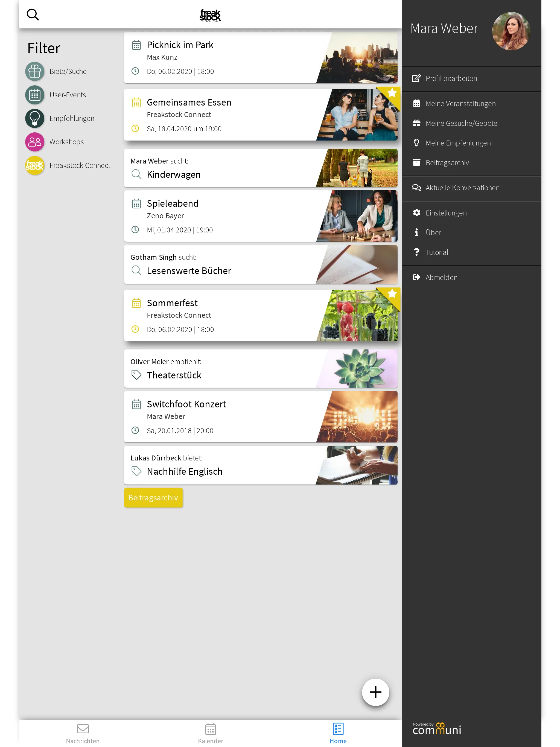Viewport: 560px width, 747px height.
Task: Click the Nachrichten envelope icon
Action: [82, 729]
